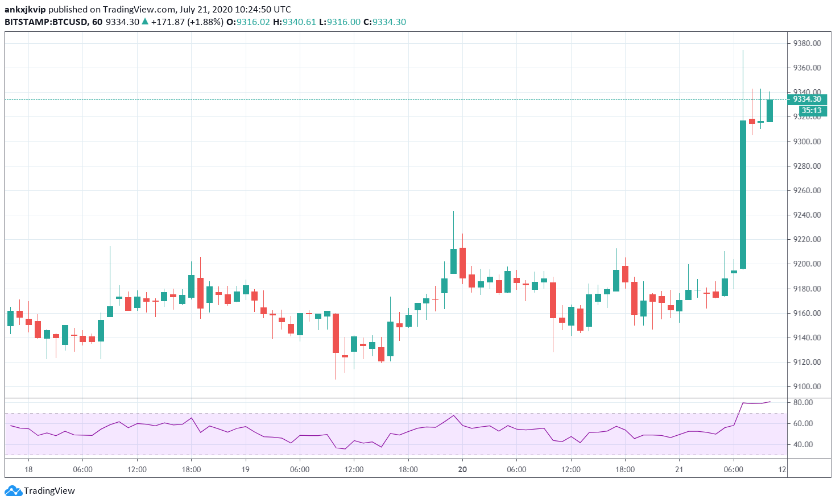Click the low value L:9316.00
This screenshot has height=504, width=836.
(340, 22)
